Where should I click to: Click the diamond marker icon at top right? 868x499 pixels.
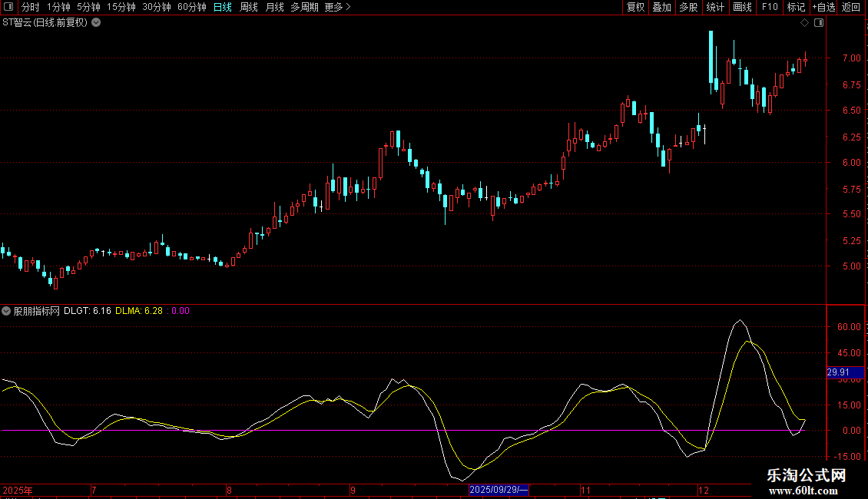(x=804, y=23)
